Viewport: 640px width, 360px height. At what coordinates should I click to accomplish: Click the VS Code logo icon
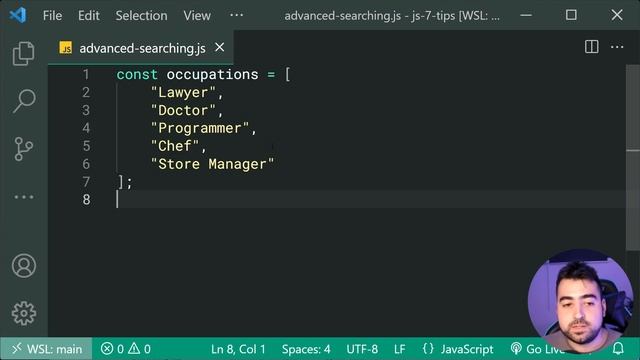18,16
